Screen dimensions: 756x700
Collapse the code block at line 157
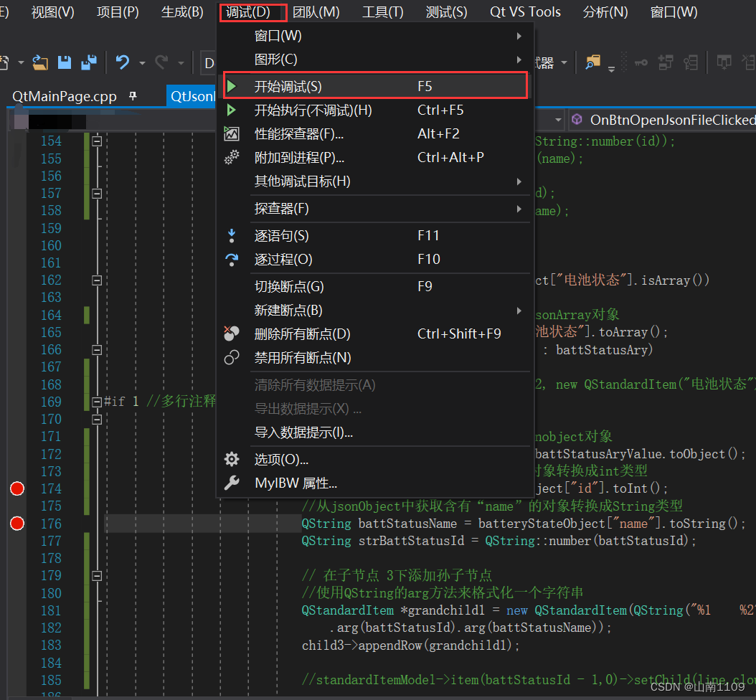97,194
